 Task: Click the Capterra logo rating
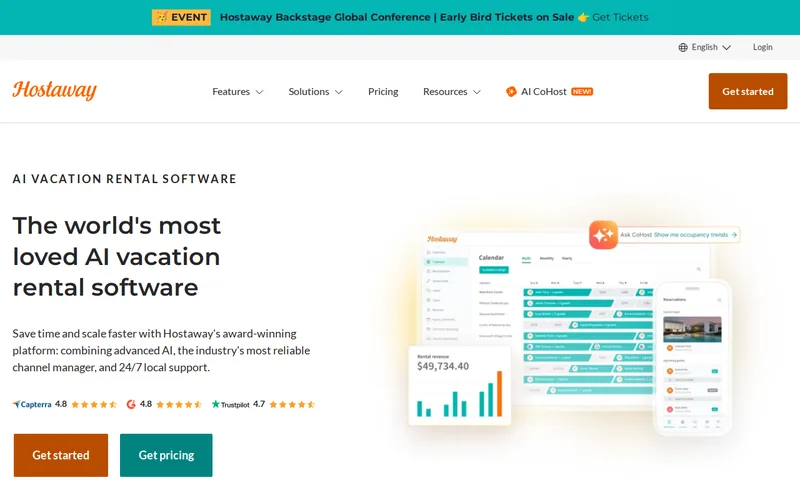pyautogui.click(x=32, y=405)
